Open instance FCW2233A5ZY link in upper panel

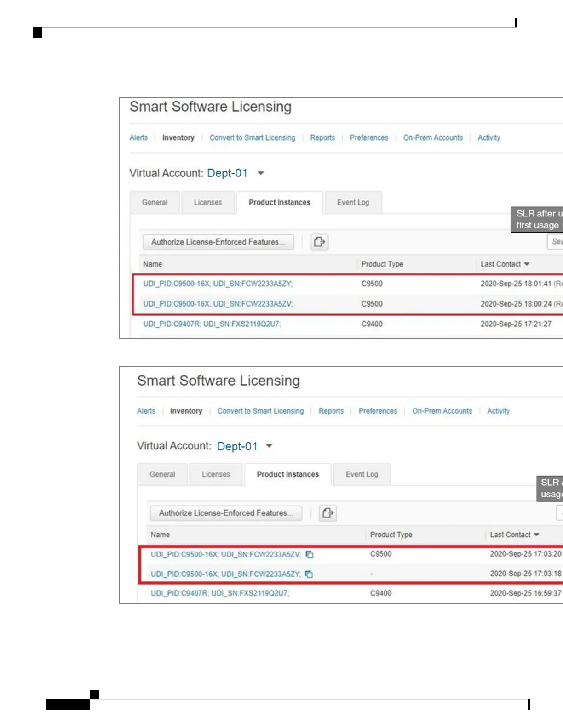tap(218, 284)
